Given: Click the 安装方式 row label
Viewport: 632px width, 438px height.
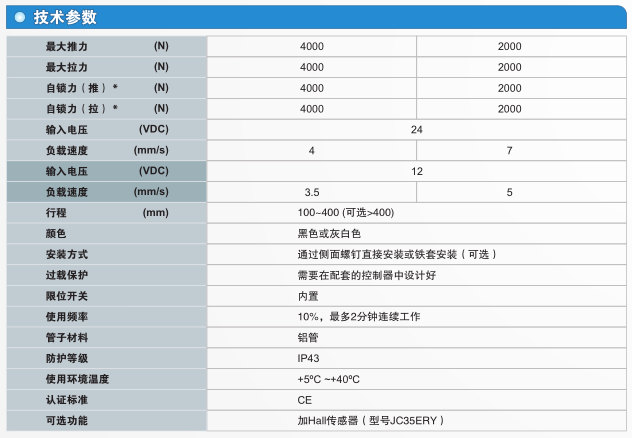Looking at the screenshot, I should (x=67, y=254).
